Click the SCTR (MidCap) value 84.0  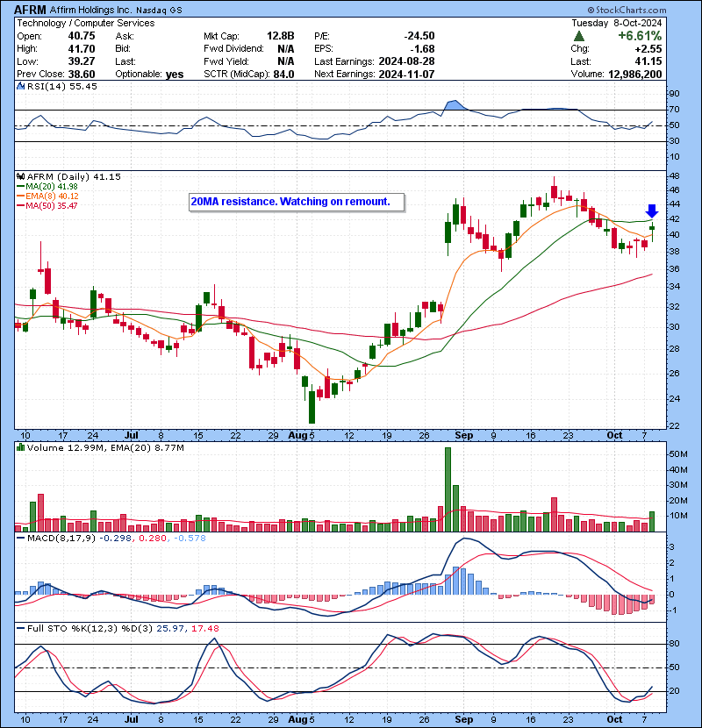[x=283, y=75]
